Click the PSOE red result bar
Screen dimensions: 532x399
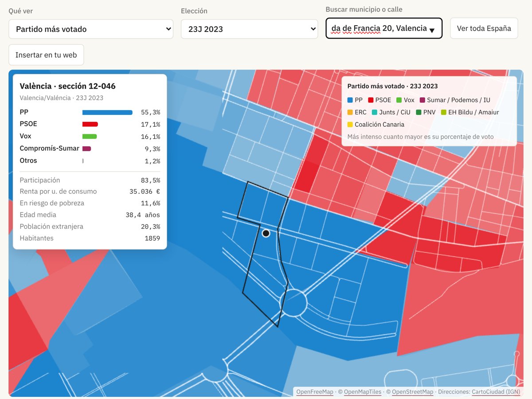[90, 124]
